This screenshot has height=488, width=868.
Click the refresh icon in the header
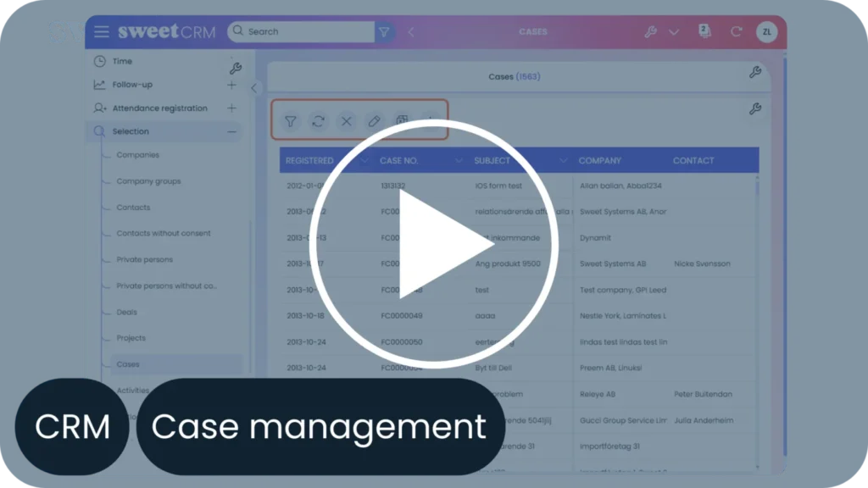click(x=736, y=31)
